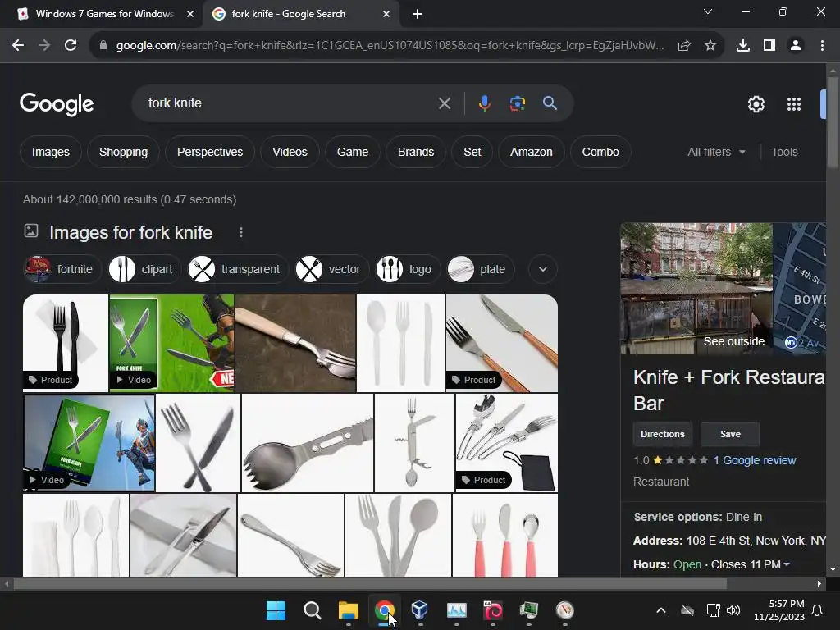840x630 pixels.
Task: Open the spork multitool image thumbnail
Action: point(308,443)
